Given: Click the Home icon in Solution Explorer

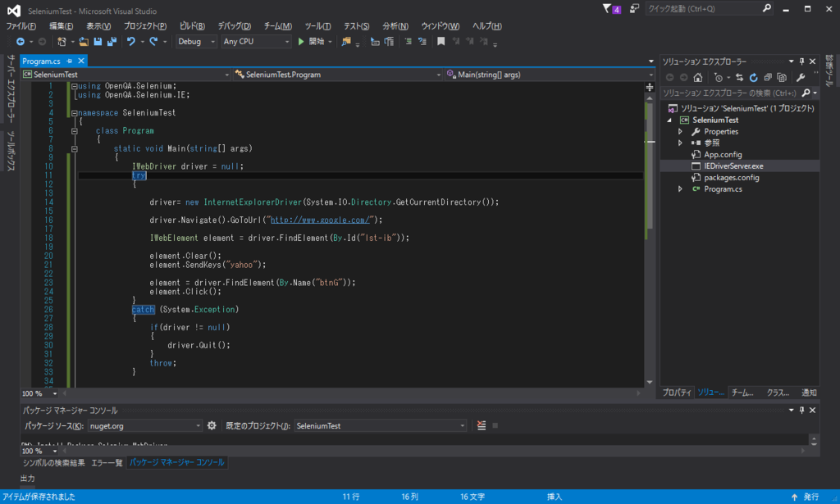Looking at the screenshot, I should 697,78.
